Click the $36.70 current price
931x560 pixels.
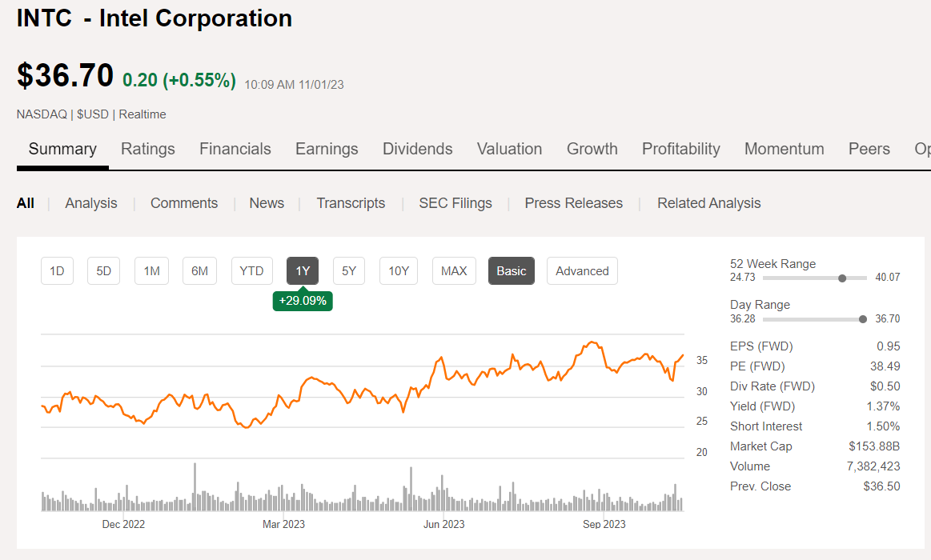(x=66, y=76)
